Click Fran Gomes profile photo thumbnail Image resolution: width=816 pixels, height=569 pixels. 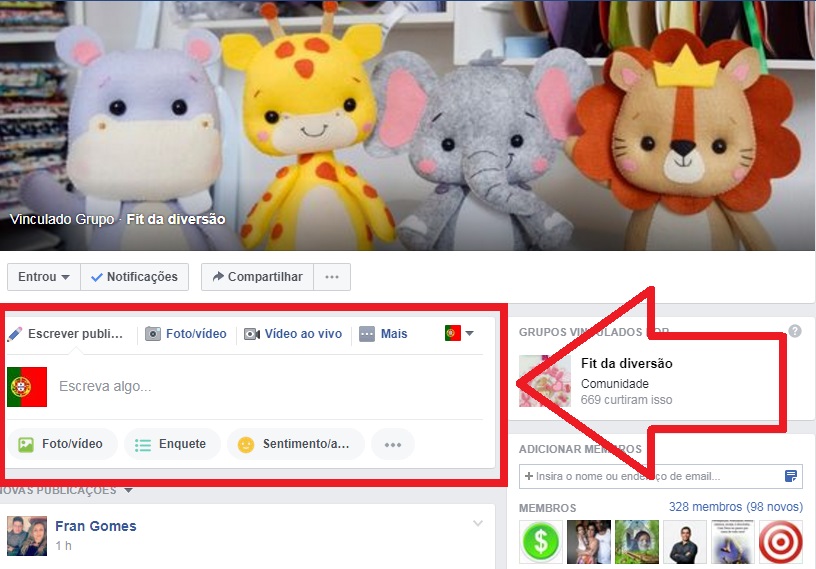coord(27,536)
